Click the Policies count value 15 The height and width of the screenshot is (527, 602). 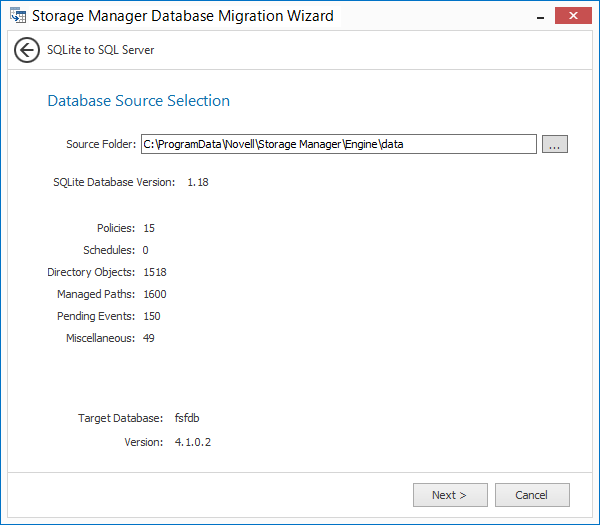pyautogui.click(x=149, y=228)
